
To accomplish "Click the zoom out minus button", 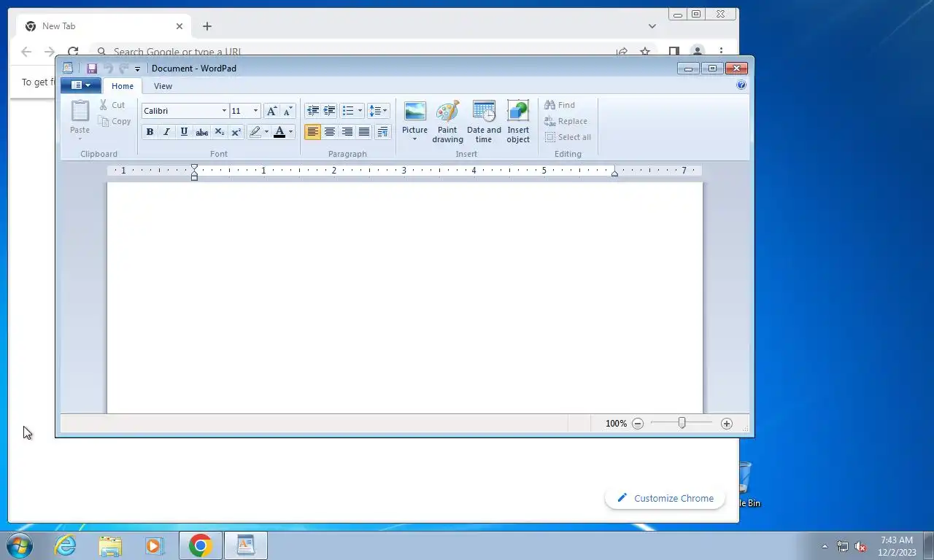I will click(x=638, y=424).
